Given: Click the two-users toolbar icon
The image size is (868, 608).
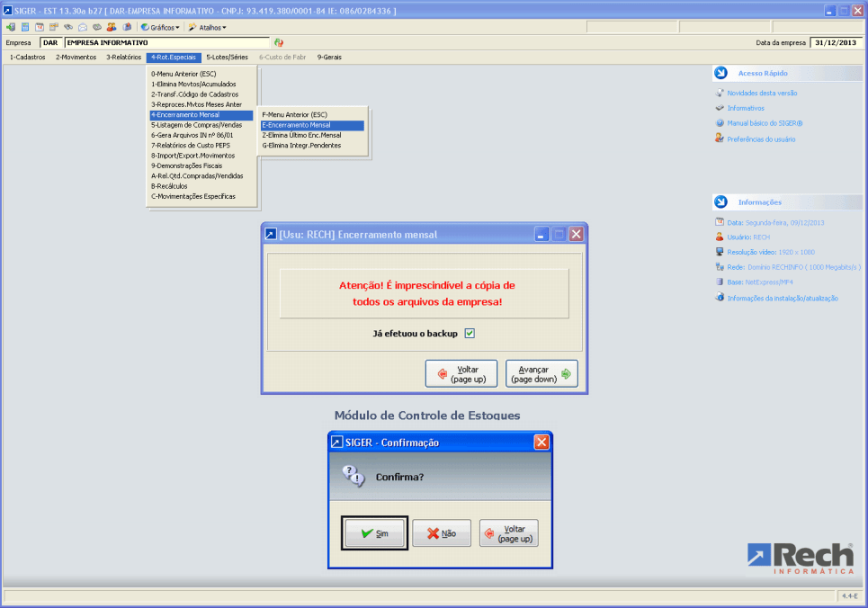Looking at the screenshot, I should coord(112,27).
